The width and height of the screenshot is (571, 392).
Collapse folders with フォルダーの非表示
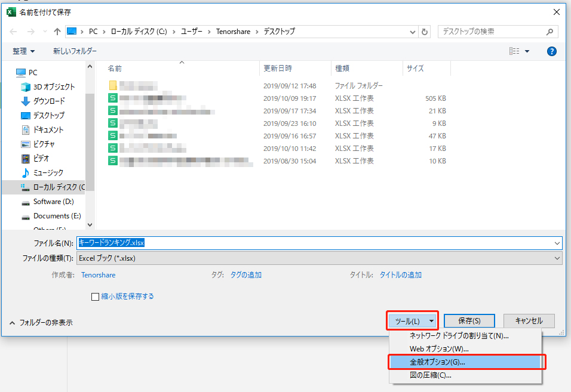41,322
